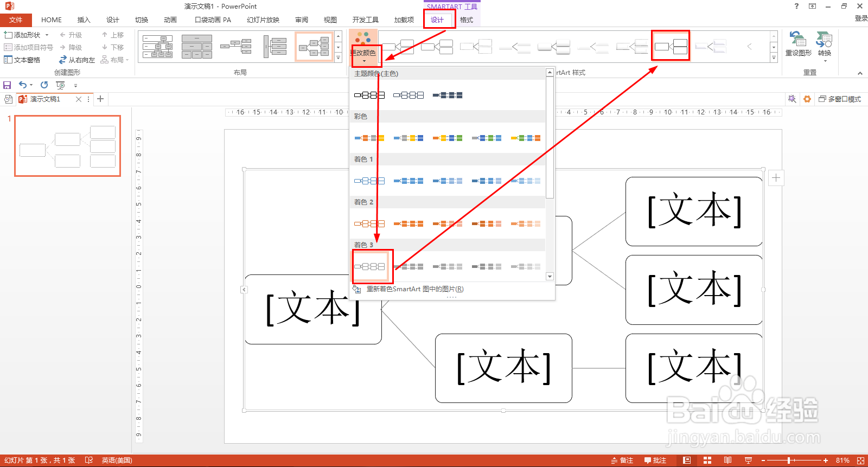Expand the layout gallery more arrow
Screen dimensions: 868x467
(339, 57)
